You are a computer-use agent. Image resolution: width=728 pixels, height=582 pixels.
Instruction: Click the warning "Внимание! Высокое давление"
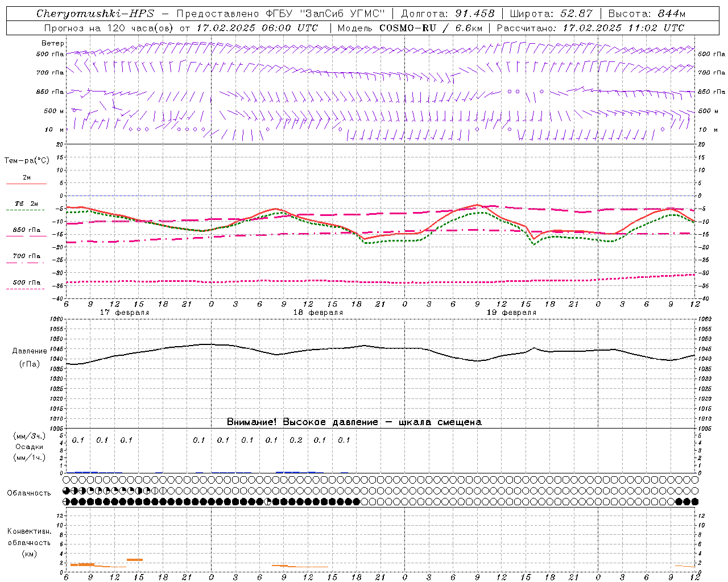(x=302, y=422)
